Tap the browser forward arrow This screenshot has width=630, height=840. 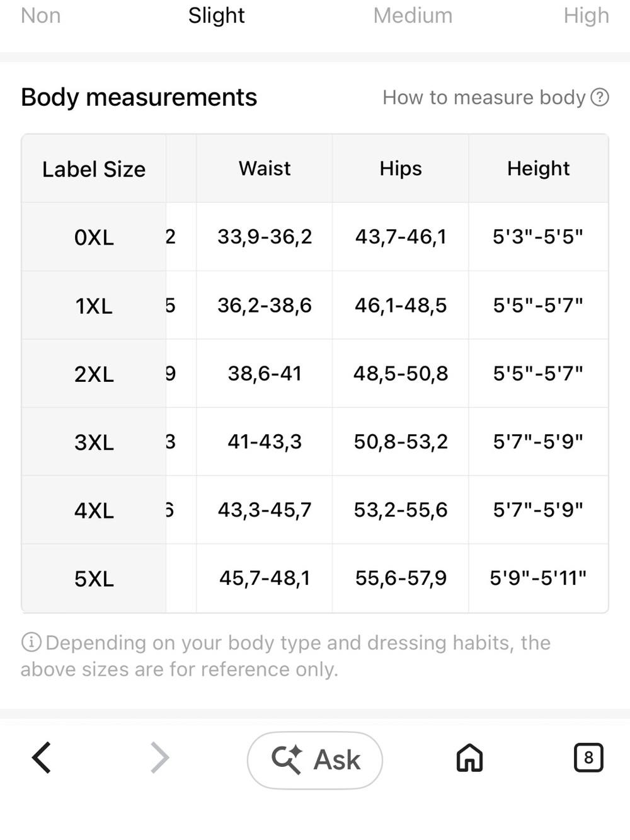tap(160, 757)
